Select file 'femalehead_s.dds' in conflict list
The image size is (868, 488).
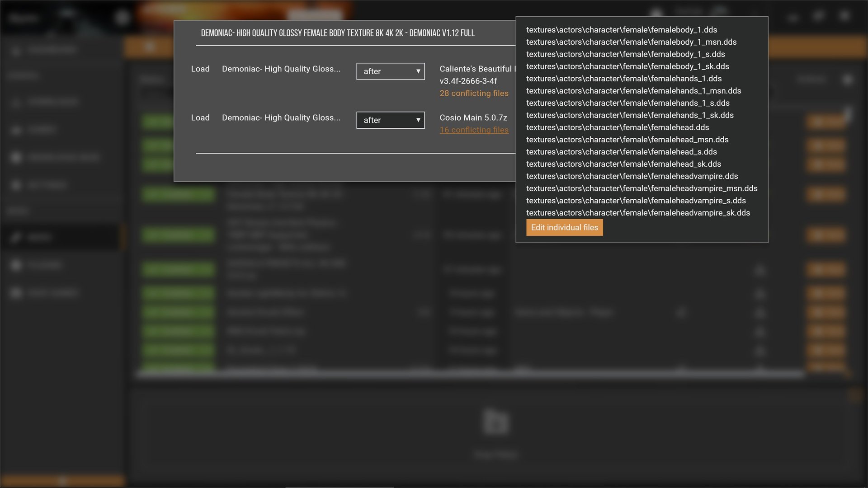tap(621, 152)
